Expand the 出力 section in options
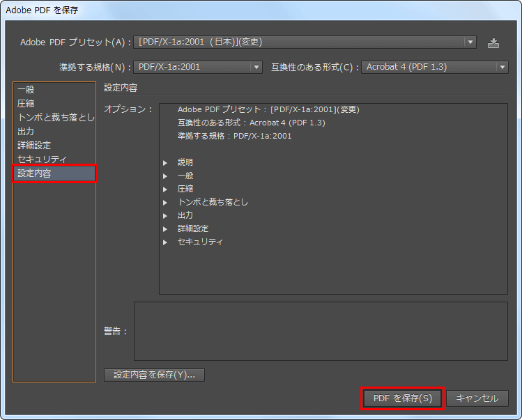 pyautogui.click(x=164, y=216)
